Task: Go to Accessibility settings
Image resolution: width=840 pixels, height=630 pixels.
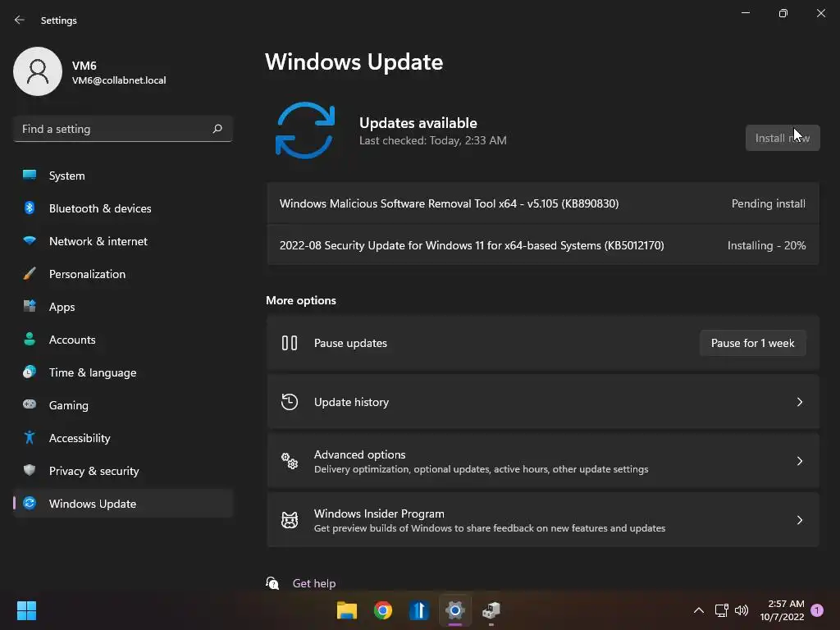Action: point(123,438)
